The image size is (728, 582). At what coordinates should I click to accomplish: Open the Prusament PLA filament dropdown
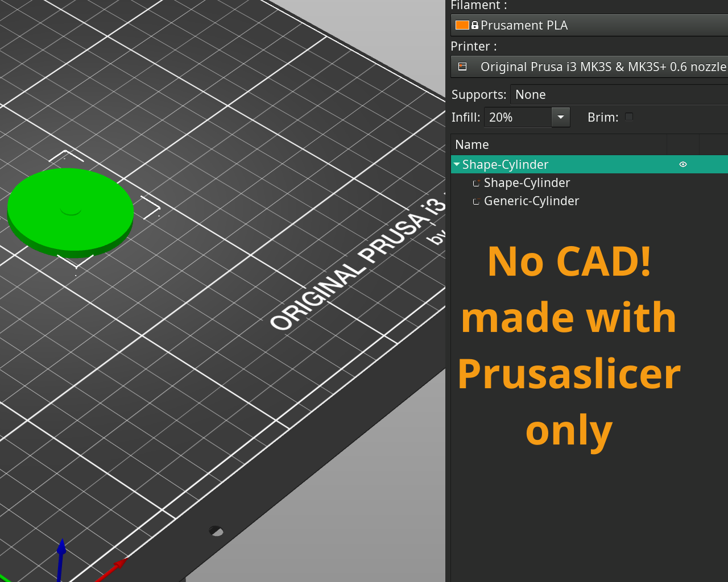click(589, 25)
